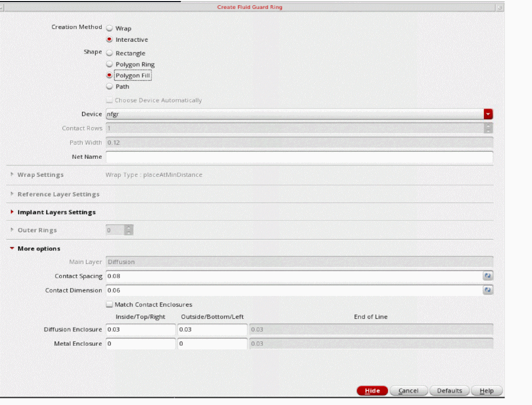
Task: Choose the Polygon Ring shape
Action: pyautogui.click(x=109, y=64)
